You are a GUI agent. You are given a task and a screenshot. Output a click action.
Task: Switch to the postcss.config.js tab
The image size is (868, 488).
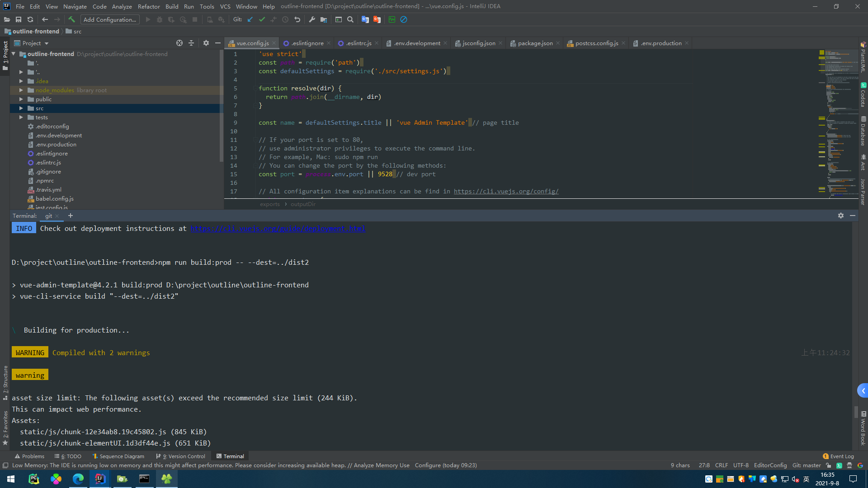coord(597,43)
